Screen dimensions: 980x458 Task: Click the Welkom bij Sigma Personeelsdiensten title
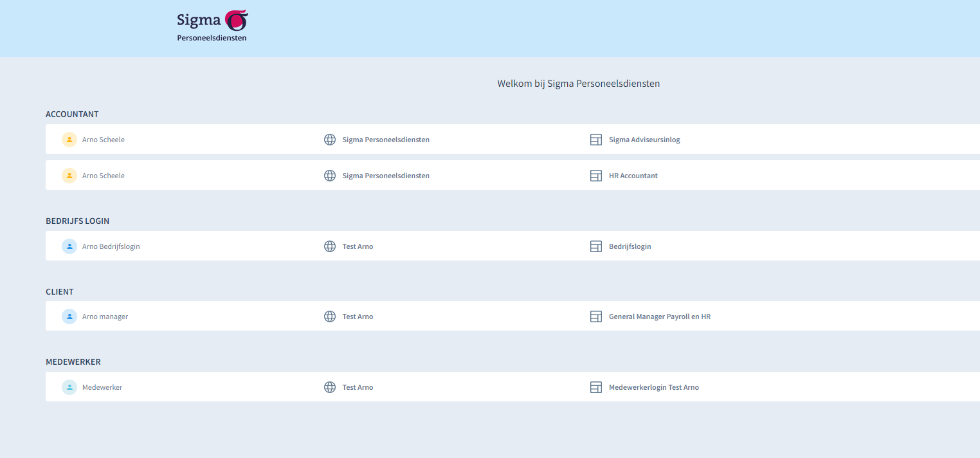tap(579, 84)
